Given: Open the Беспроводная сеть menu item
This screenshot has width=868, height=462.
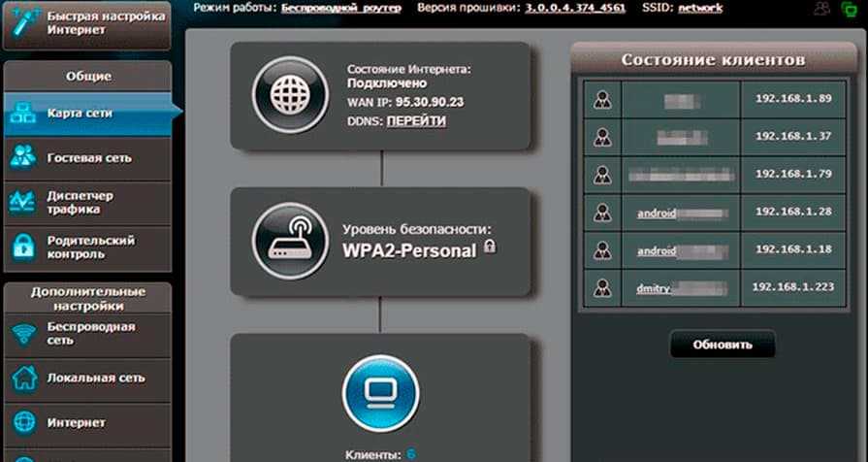Looking at the screenshot, I should click(x=87, y=335).
